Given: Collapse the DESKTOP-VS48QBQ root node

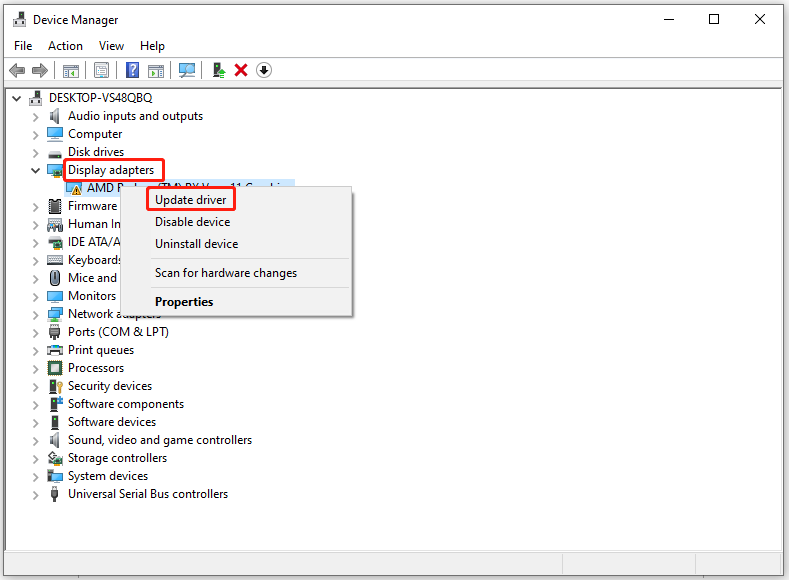Looking at the screenshot, I should (x=17, y=99).
